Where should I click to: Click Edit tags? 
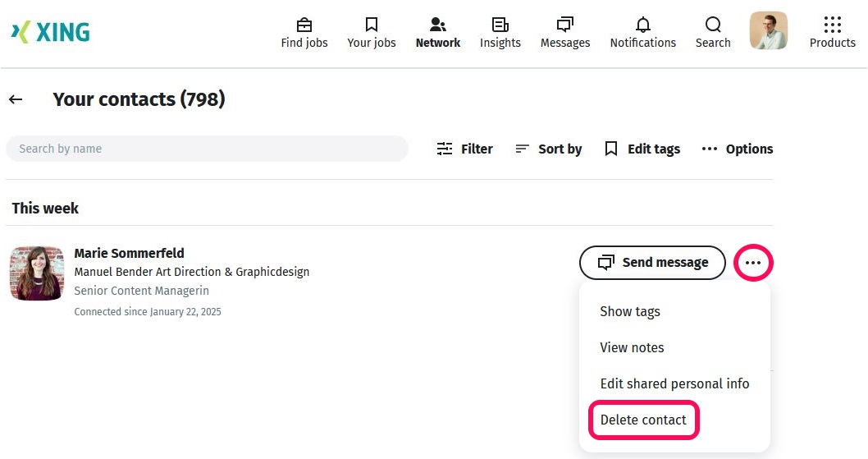(x=642, y=149)
